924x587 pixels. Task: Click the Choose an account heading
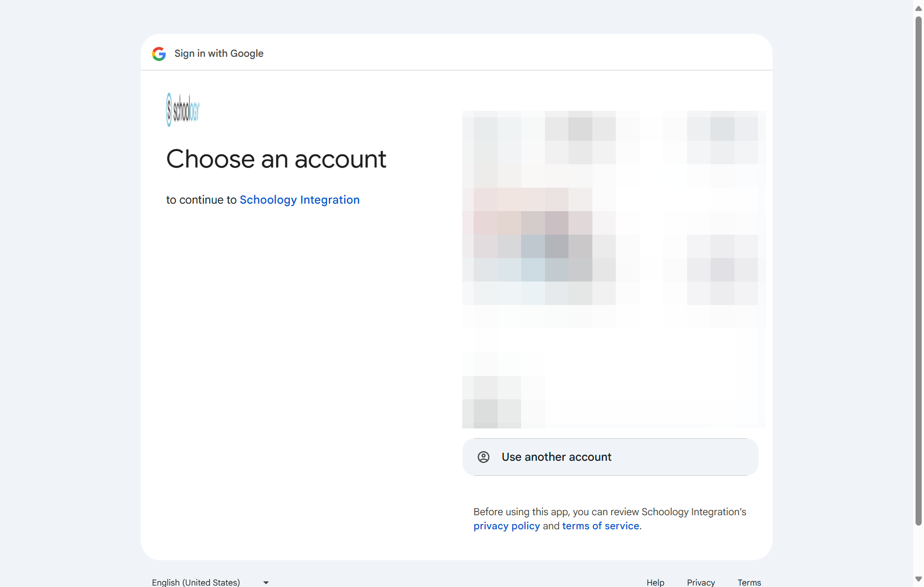(276, 159)
